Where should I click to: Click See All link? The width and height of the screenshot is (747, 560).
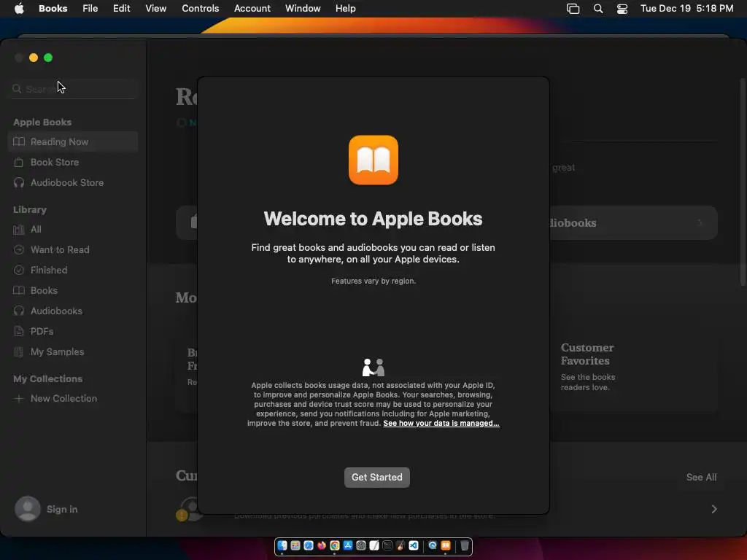pyautogui.click(x=701, y=477)
